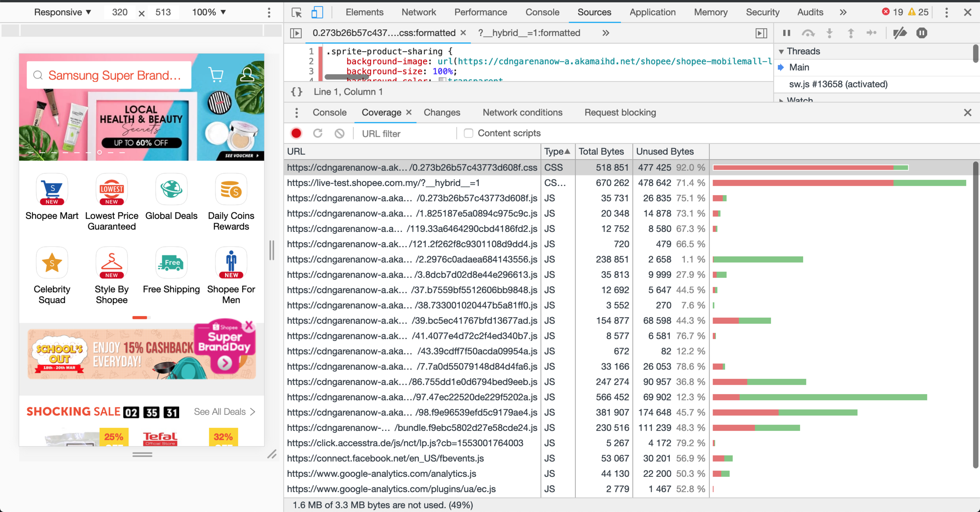The image size is (980, 512).
Task: Click the clear all coverage icon
Action: [339, 134]
